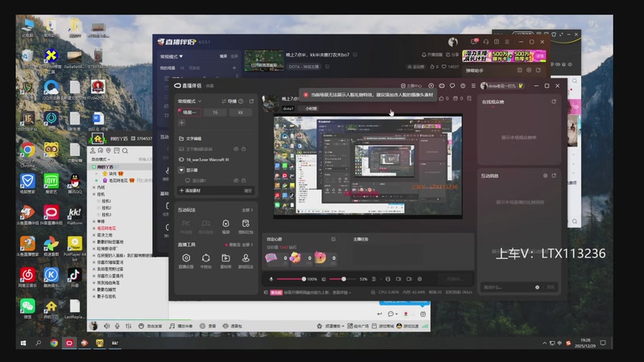Image resolution: width=644 pixels, height=362 pixels.
Task: Click the search icon in the voice channel window
Action: 125,151
